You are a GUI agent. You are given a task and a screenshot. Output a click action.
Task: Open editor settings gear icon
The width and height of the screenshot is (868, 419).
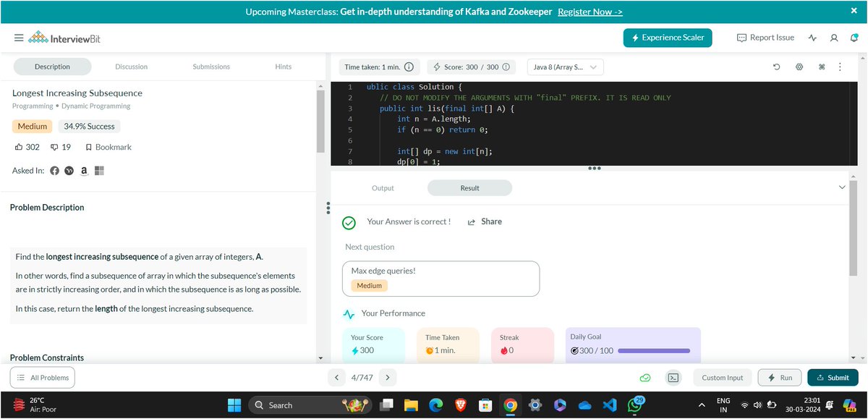tap(799, 67)
